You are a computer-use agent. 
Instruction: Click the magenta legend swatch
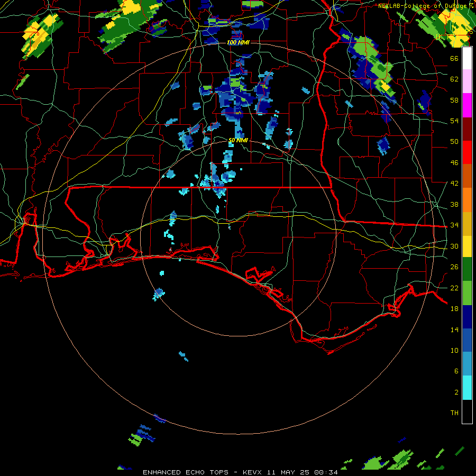467,105
